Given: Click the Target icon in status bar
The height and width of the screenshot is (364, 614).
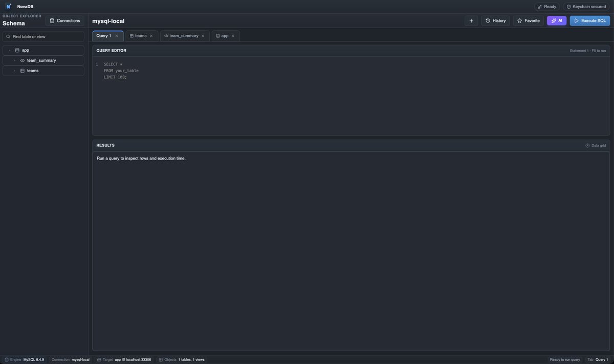Looking at the screenshot, I should pos(99,359).
